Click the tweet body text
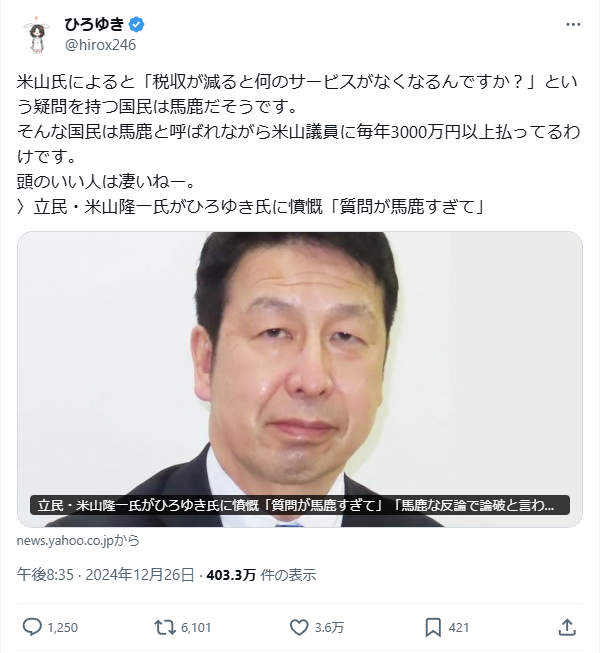 click(298, 144)
